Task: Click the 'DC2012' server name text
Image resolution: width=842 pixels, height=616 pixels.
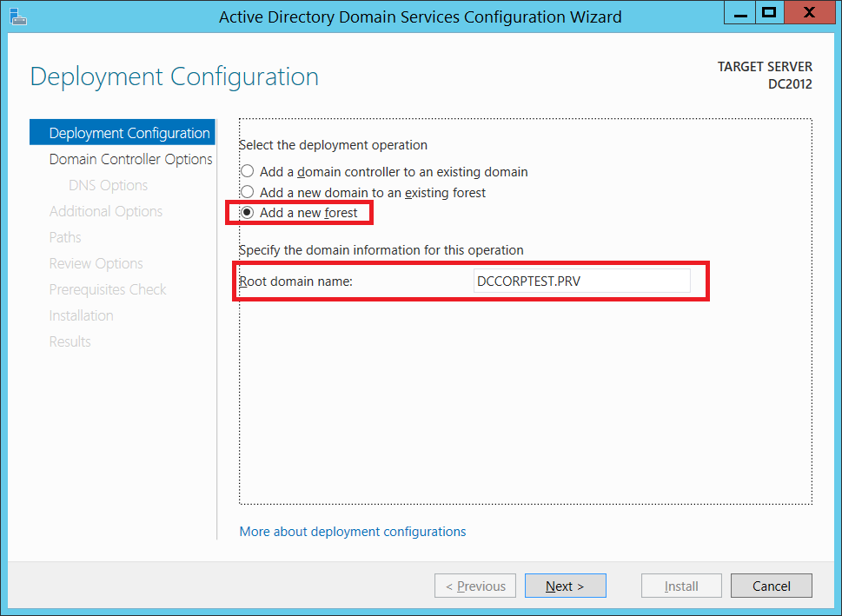Action: pyautogui.click(x=790, y=84)
